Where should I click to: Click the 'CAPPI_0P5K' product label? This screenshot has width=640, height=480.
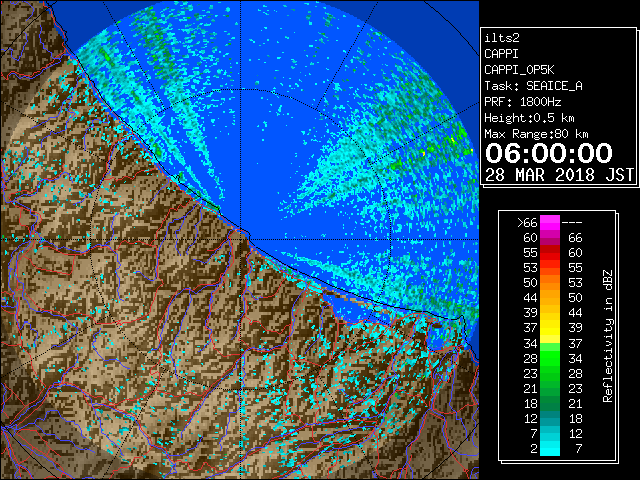[519, 70]
